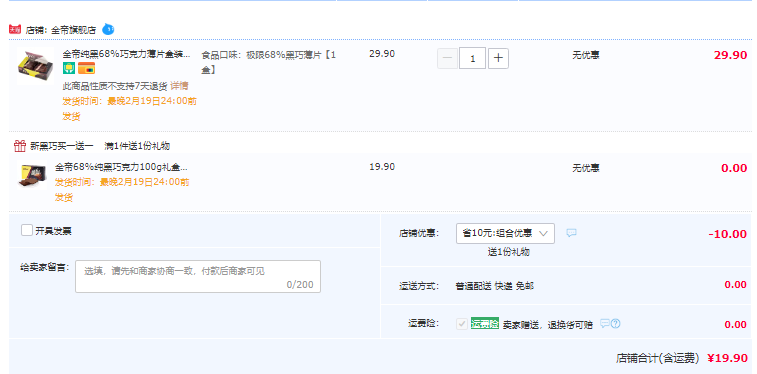Click the red gift box icon beside 新黑巧买一送一

tap(20, 146)
